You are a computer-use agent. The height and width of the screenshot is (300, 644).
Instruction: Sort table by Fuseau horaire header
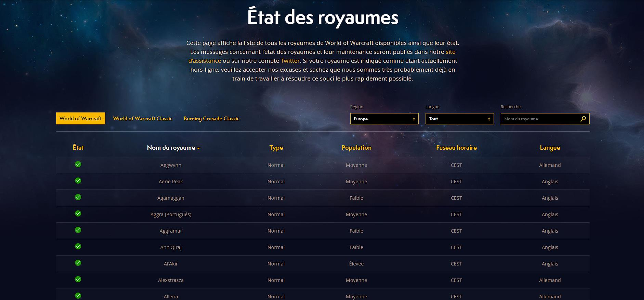(457, 148)
